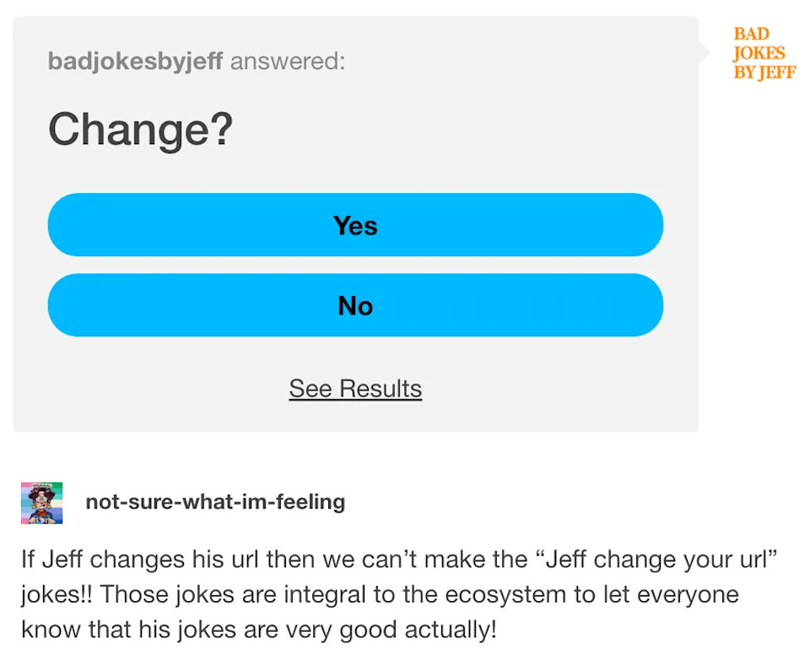Click the quoted "Jeff change your url" phrase
The image size is (810, 672).
coord(661,559)
